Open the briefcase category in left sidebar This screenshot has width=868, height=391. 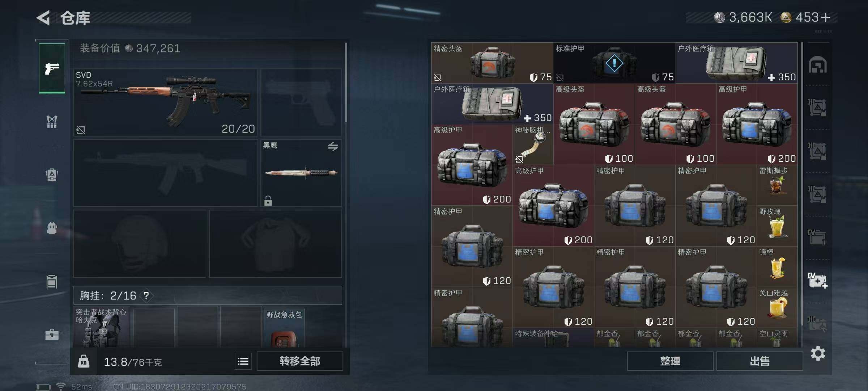(52, 335)
